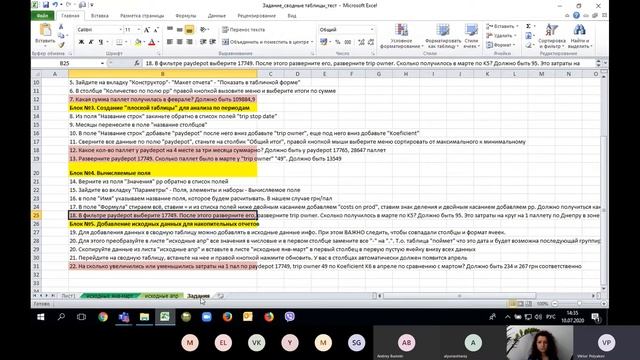The image size is (640, 360).
Task: Select Page Layout view in status bar
Action: 520,304
